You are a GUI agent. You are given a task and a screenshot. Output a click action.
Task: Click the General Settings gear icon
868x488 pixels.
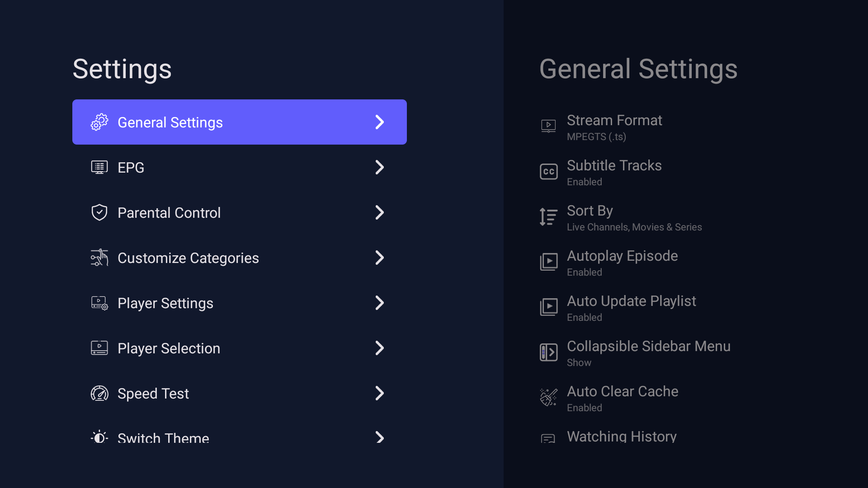pyautogui.click(x=99, y=122)
